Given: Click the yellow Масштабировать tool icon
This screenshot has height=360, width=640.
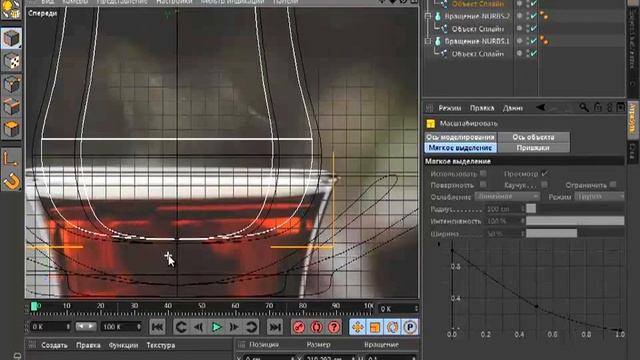Looking at the screenshot, I should (431, 123).
